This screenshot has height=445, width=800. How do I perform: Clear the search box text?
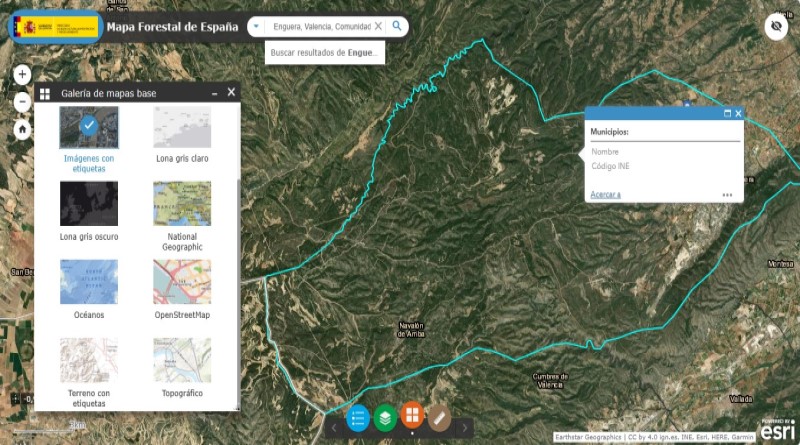[x=378, y=27]
